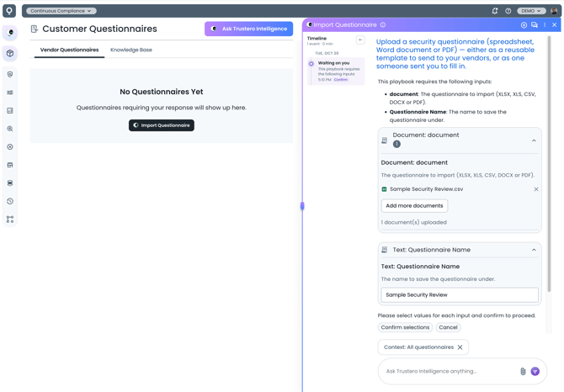Viewport: 564px width, 392px height.
Task: Switch to the Knowledge Base tab
Action: click(131, 50)
